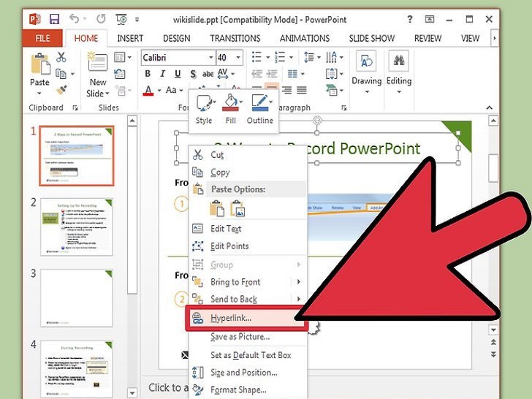Open the FILE tab
Screen dimensions: 532x399
42,38
